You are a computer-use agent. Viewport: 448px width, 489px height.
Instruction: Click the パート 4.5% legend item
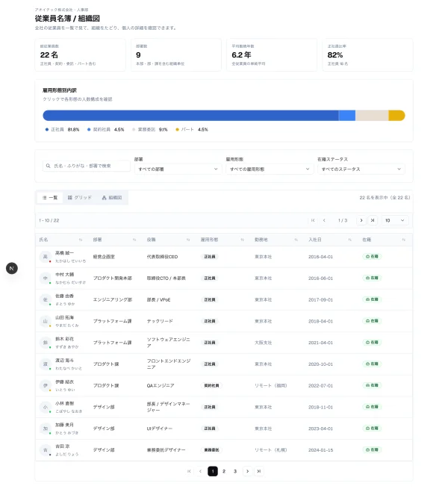(192, 129)
